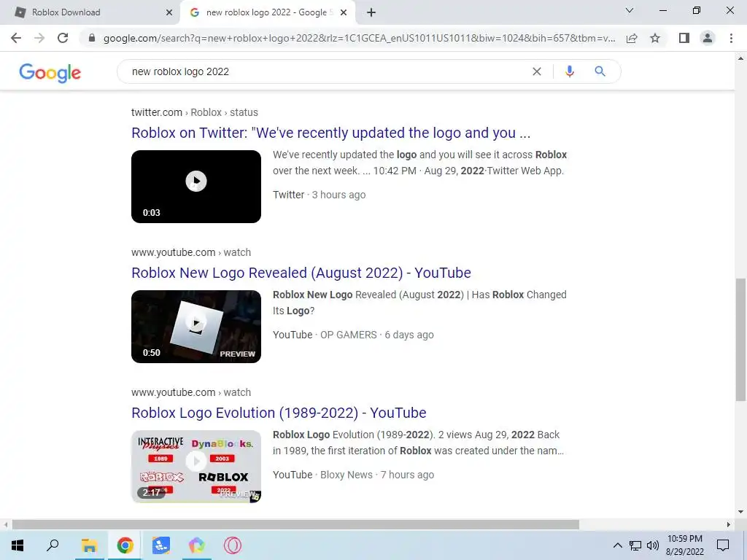Share this page icon in address bar
The image size is (747, 560).
tap(632, 38)
